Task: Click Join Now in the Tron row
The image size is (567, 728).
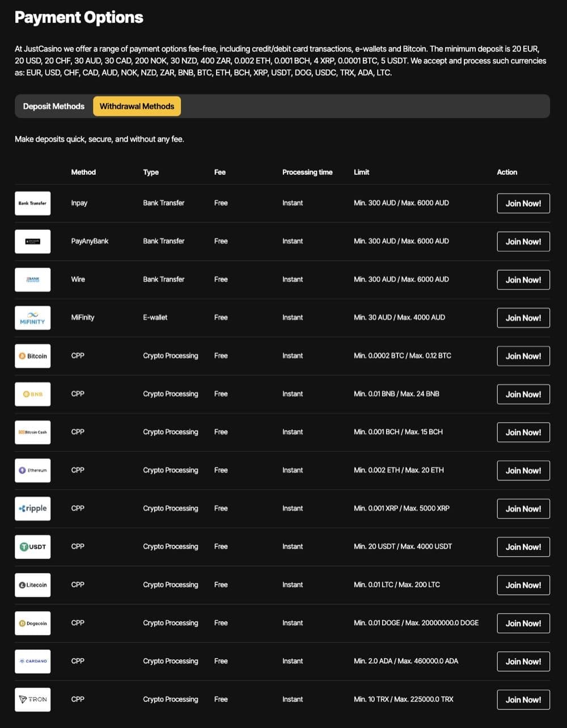Action: (523, 700)
